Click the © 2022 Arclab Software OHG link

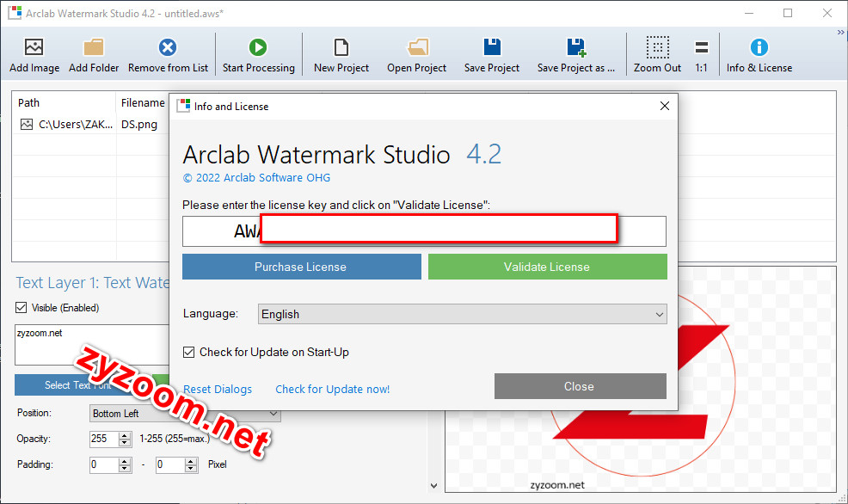point(256,178)
